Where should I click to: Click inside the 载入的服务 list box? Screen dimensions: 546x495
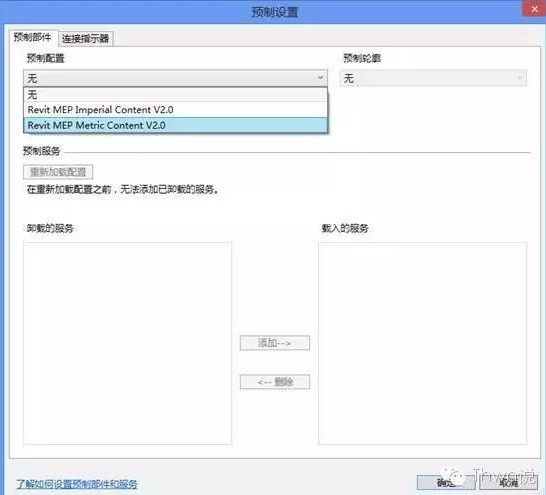[x=422, y=343]
